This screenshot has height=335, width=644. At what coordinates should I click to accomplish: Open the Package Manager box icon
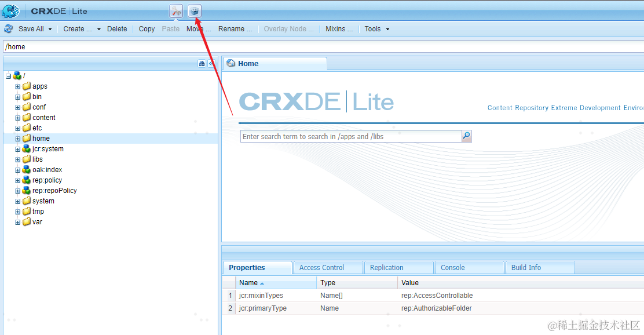195,11
